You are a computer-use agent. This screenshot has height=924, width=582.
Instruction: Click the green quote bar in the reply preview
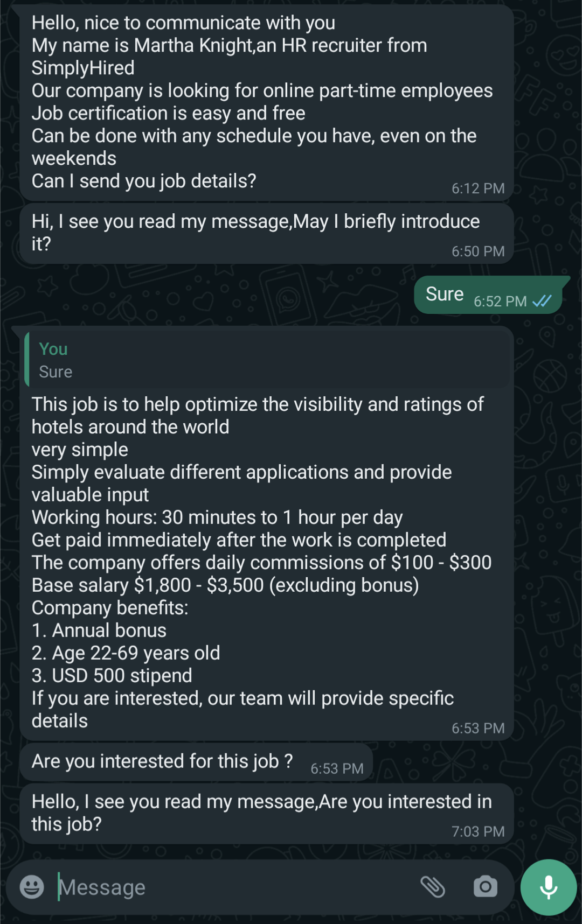click(26, 358)
